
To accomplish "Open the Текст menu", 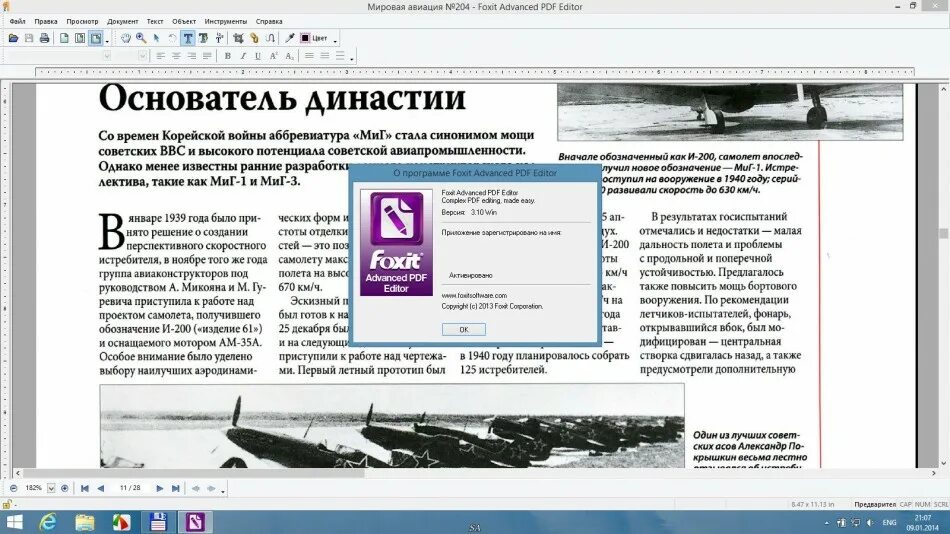I will pos(154,21).
